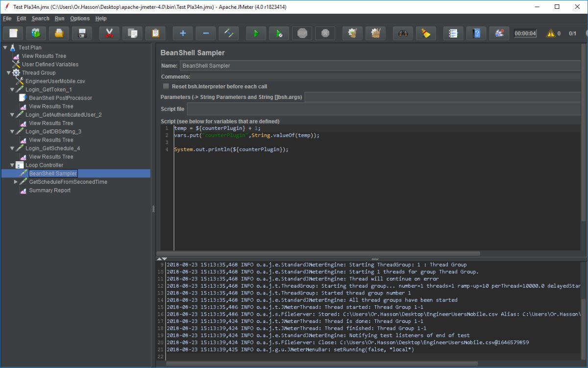Open the Edit menu
This screenshot has height=368, width=588.
[x=21, y=19]
